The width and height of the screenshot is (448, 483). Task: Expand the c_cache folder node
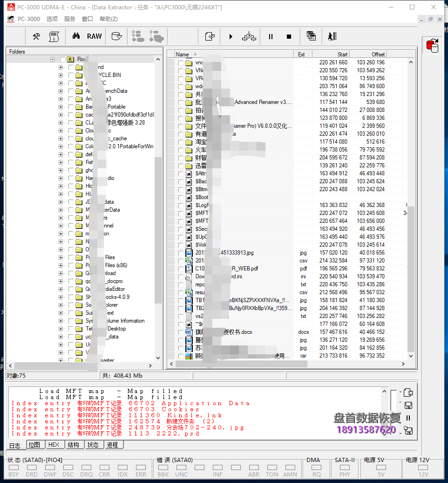(61, 138)
